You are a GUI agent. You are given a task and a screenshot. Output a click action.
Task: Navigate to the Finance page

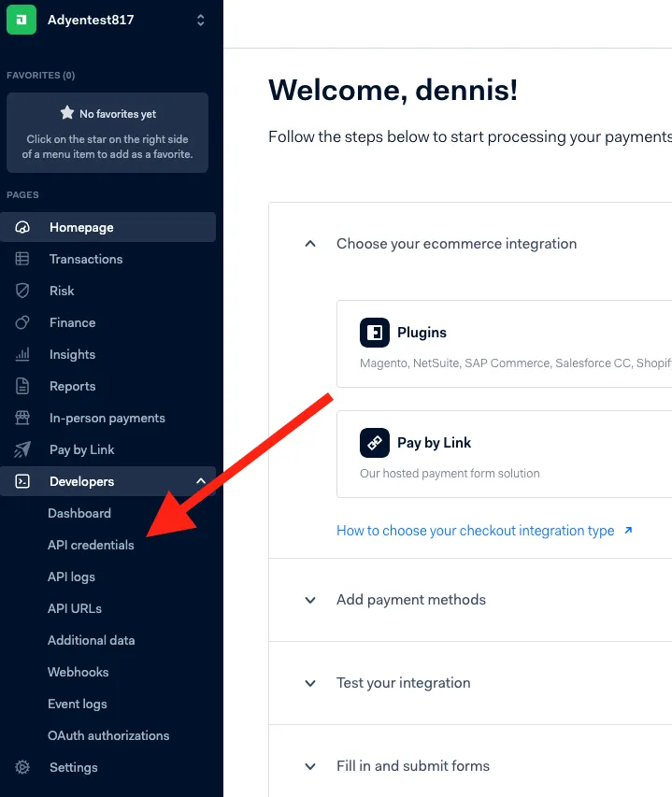107,322
